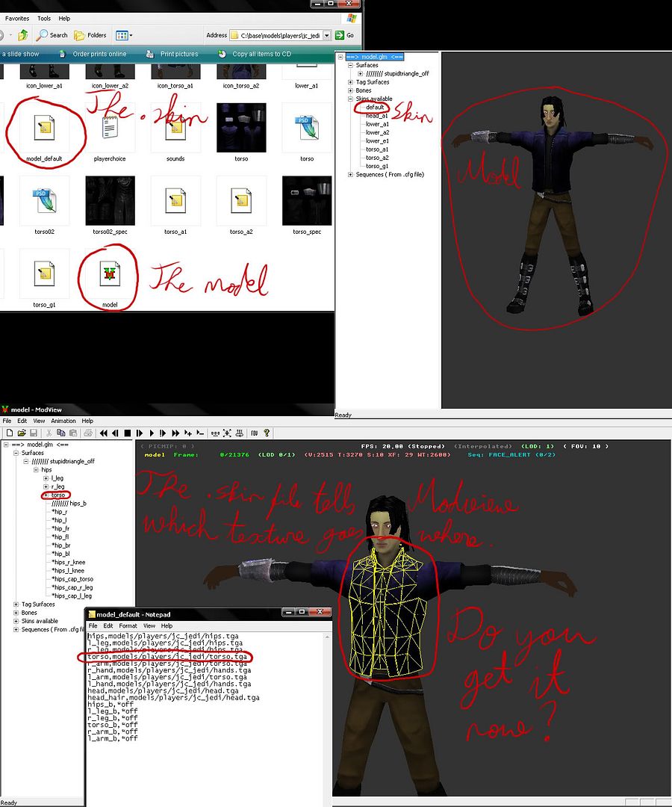Select the playerchoice text file icon
The height and width of the screenshot is (807, 672).
pyautogui.click(x=110, y=128)
